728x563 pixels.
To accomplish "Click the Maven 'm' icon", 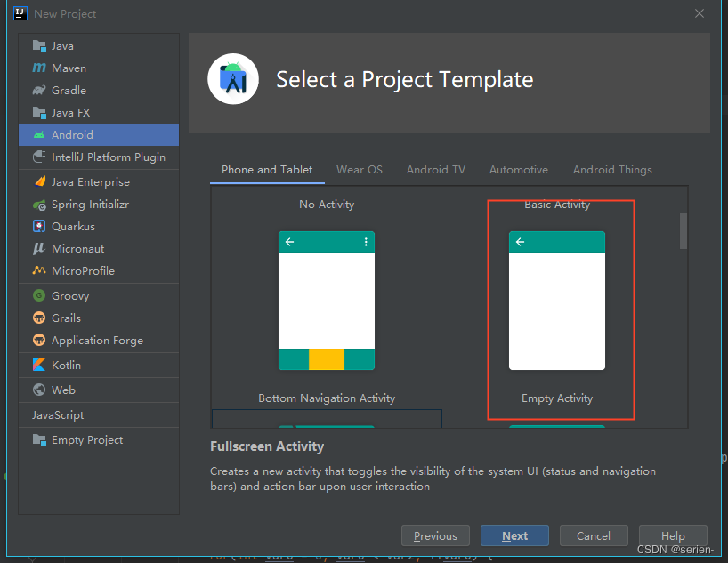I will (x=39, y=68).
